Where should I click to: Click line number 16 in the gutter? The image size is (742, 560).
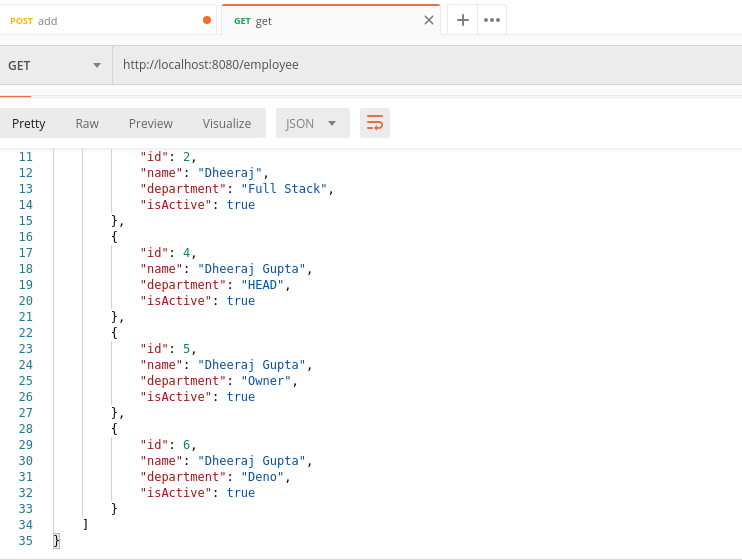point(26,237)
